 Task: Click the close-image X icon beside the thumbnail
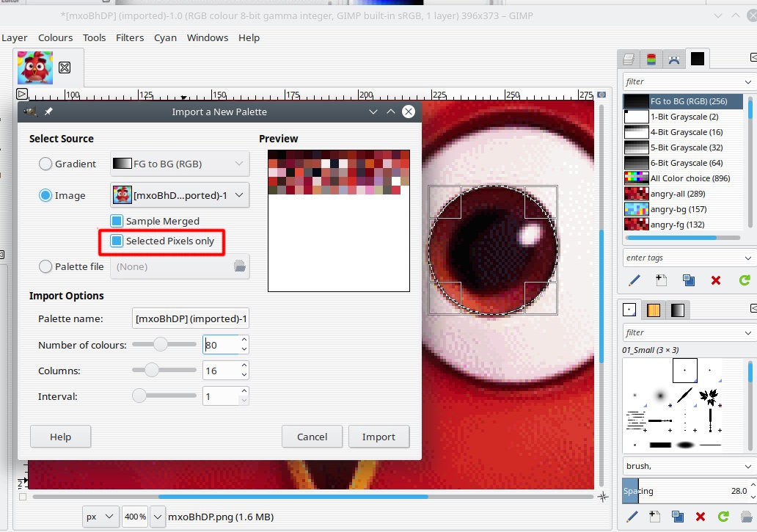click(x=65, y=68)
